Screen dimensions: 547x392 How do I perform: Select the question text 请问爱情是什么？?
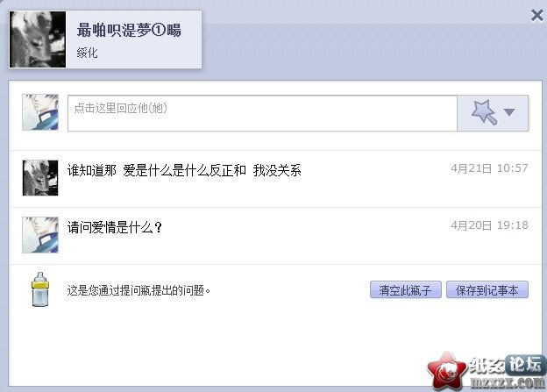click(115, 228)
